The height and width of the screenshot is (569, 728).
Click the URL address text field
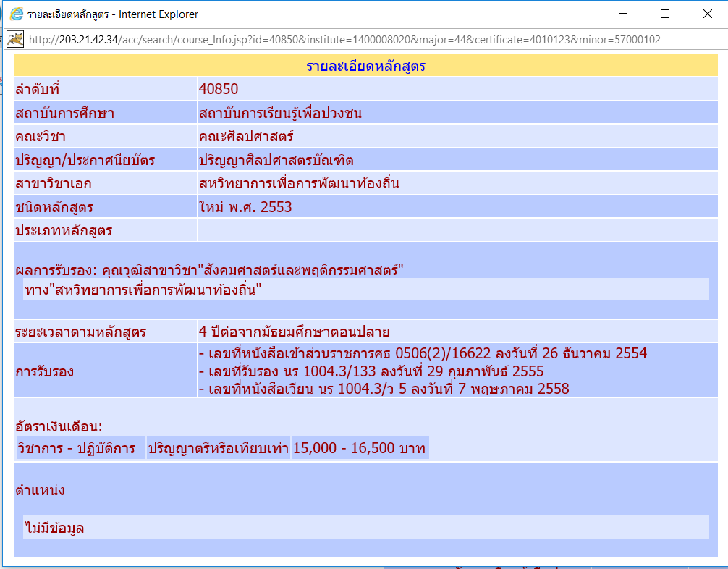coord(344,40)
